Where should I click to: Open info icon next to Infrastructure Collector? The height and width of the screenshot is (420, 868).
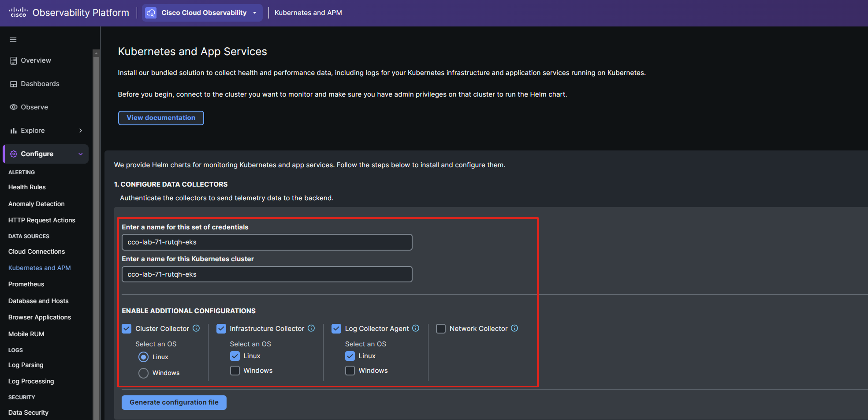(311, 328)
